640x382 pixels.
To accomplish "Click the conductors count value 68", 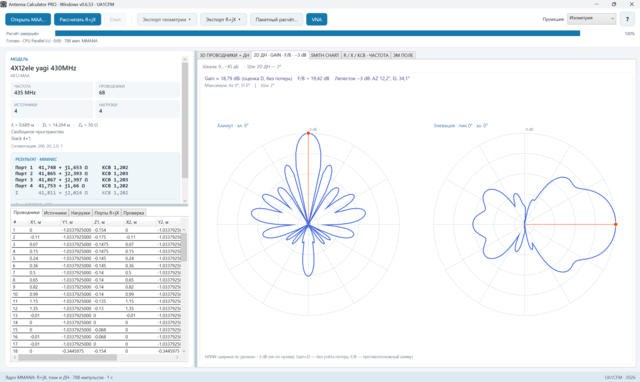I will pos(102,93).
